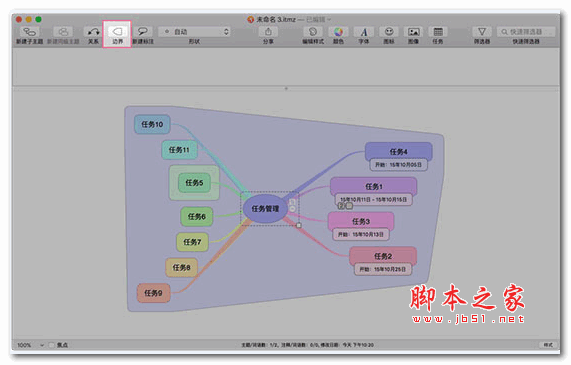The image size is (571, 365).
Task: Select the topic node 任务4
Action: (x=398, y=152)
